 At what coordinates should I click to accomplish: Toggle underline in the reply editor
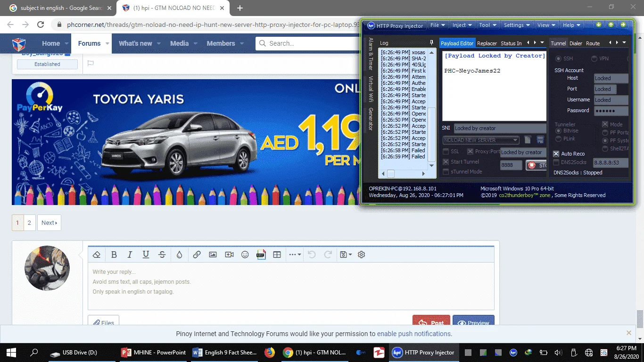point(146,255)
